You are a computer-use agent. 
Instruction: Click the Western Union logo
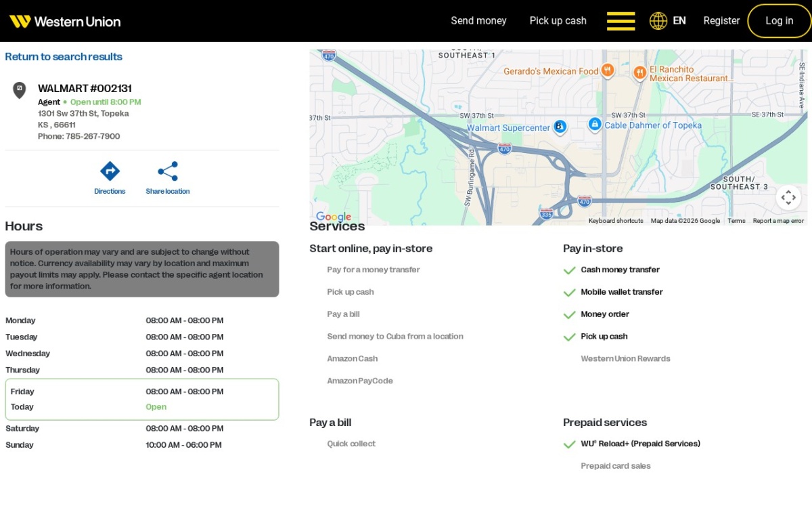[65, 21]
